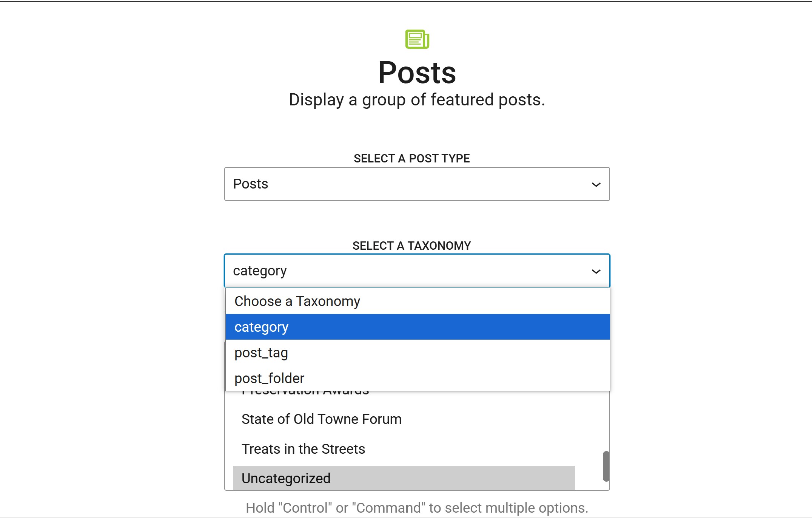Image resolution: width=812 pixels, height=527 pixels.
Task: Select the partially hidden Preservation Awards term
Action: [305, 393]
